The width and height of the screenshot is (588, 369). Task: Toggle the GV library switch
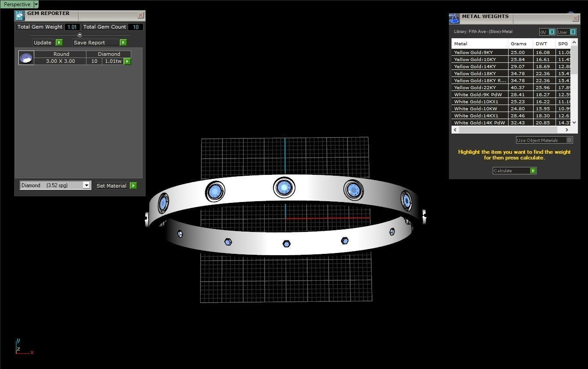pyautogui.click(x=547, y=32)
